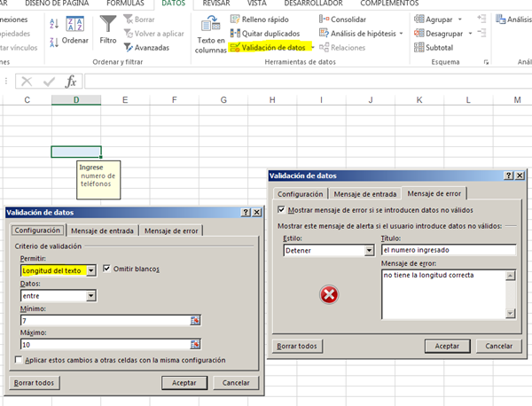
Task: Select column H header
Action: click(272, 99)
